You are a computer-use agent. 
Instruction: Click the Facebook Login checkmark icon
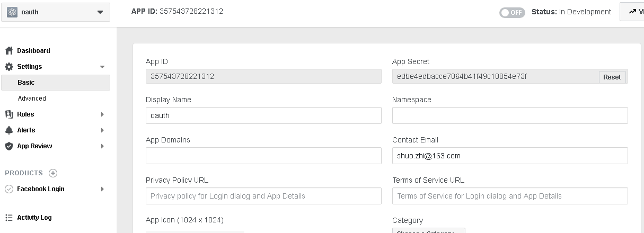[8, 189]
